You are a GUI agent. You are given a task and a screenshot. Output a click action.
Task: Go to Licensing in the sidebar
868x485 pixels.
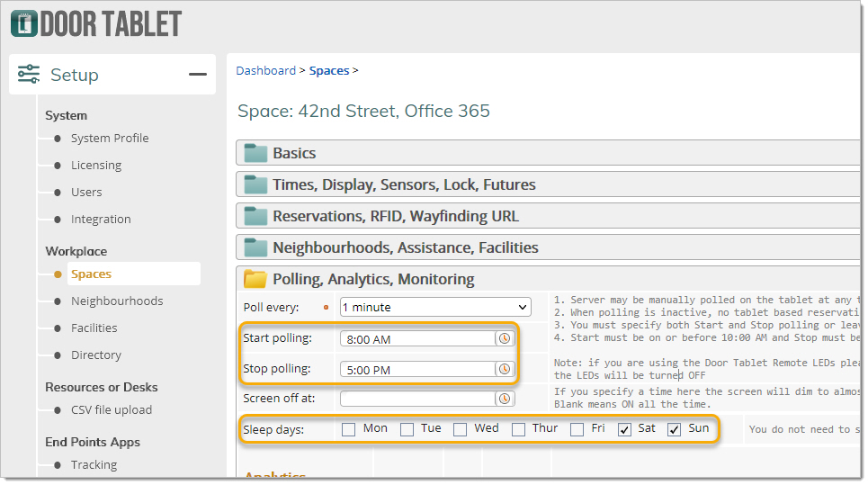pos(96,166)
